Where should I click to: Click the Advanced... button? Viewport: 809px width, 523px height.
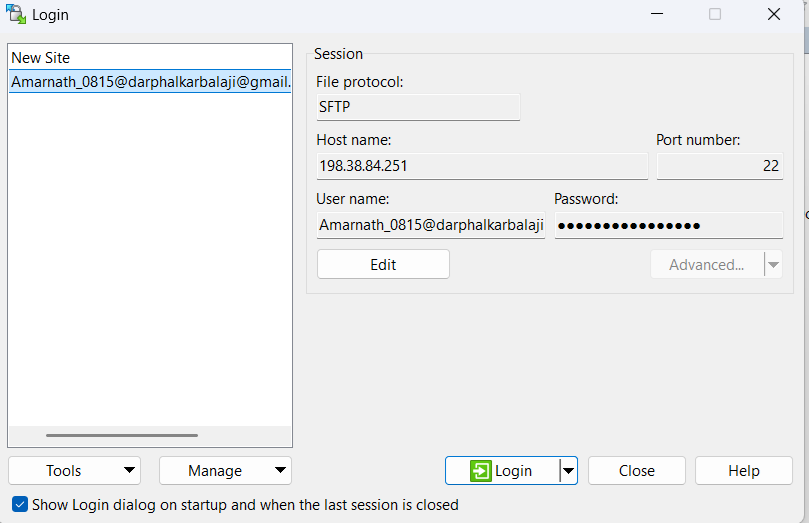point(706,265)
